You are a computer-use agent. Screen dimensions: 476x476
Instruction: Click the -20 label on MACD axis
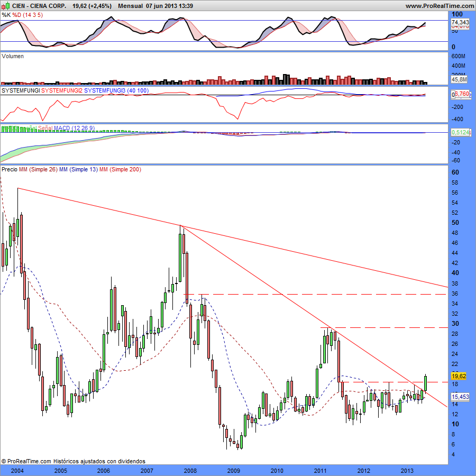(x=456, y=142)
